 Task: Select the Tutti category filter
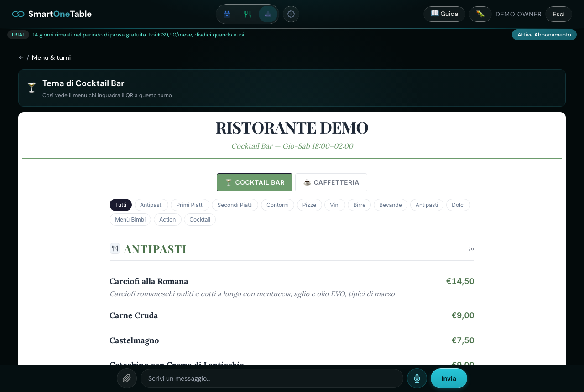[120, 205]
